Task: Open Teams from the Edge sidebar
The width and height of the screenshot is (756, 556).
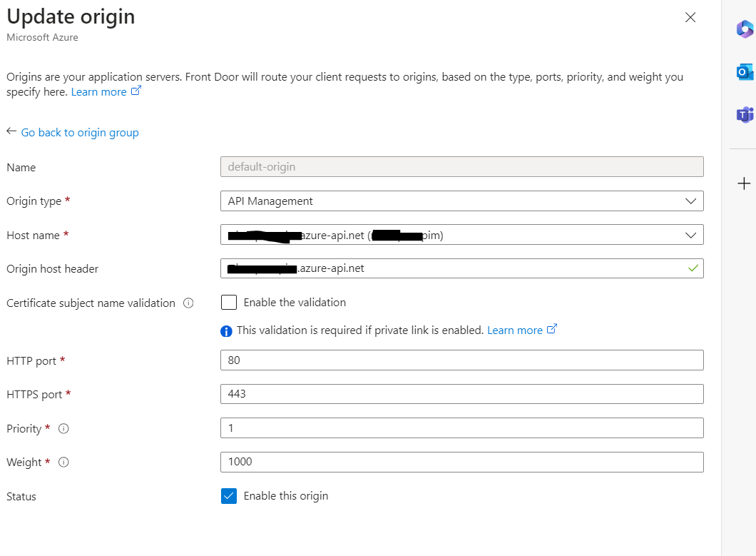Action: pyautogui.click(x=745, y=115)
